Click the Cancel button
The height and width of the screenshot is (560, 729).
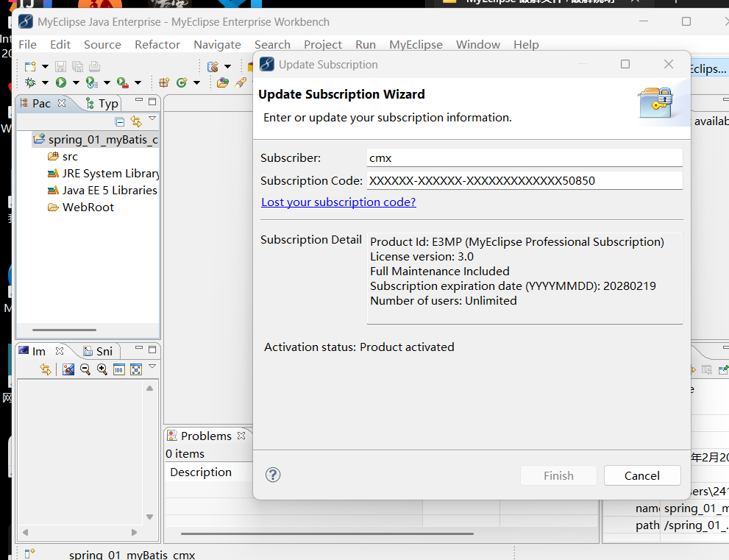coord(642,475)
